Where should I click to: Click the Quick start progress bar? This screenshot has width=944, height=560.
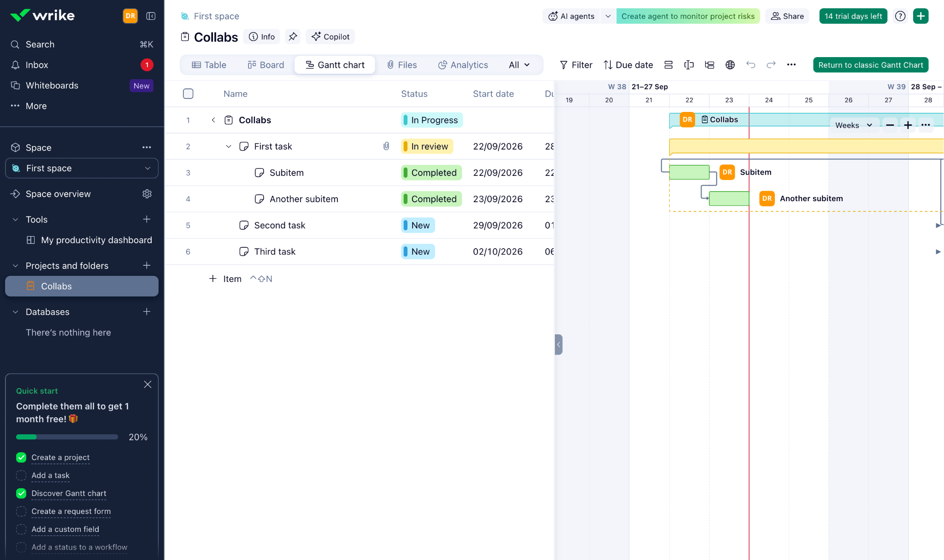click(67, 437)
